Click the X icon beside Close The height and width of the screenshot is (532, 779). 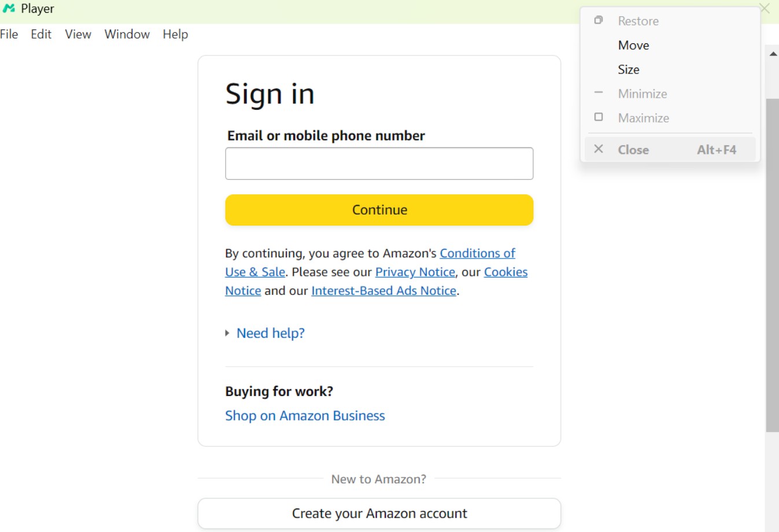tap(599, 149)
